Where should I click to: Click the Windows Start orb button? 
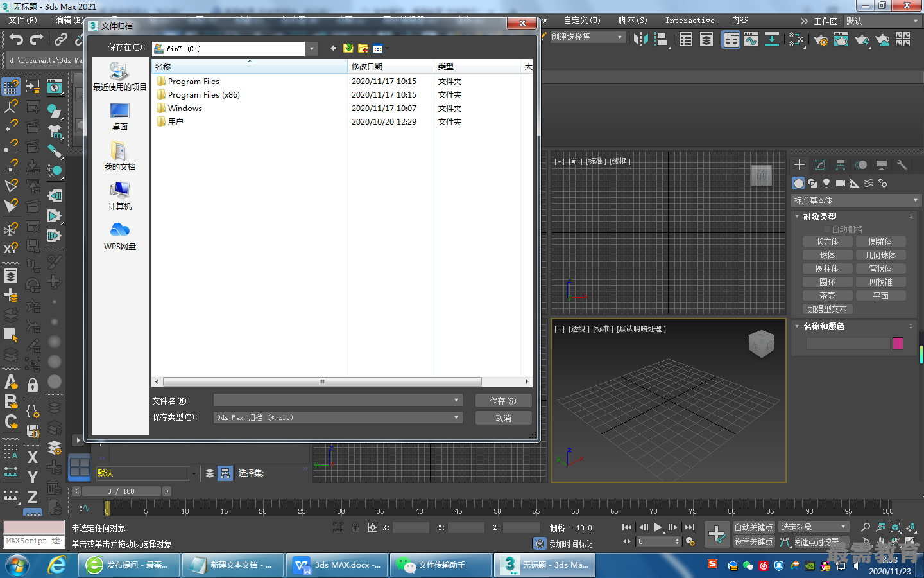pos(18,565)
